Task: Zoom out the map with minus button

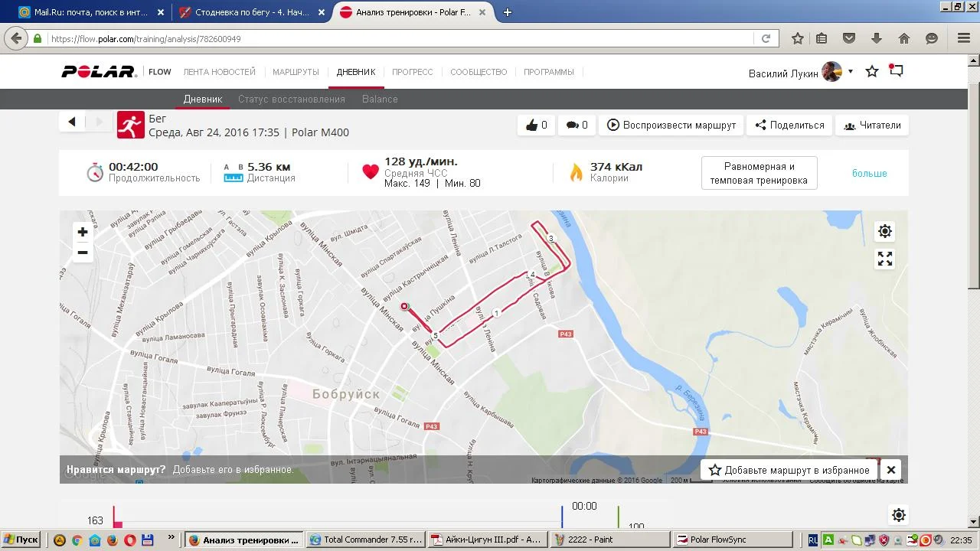Action: [x=83, y=253]
